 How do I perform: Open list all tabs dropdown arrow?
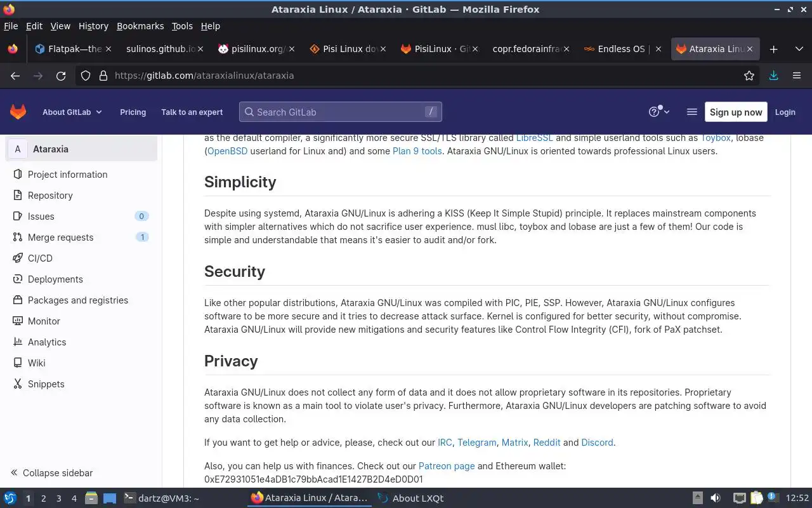click(799, 49)
